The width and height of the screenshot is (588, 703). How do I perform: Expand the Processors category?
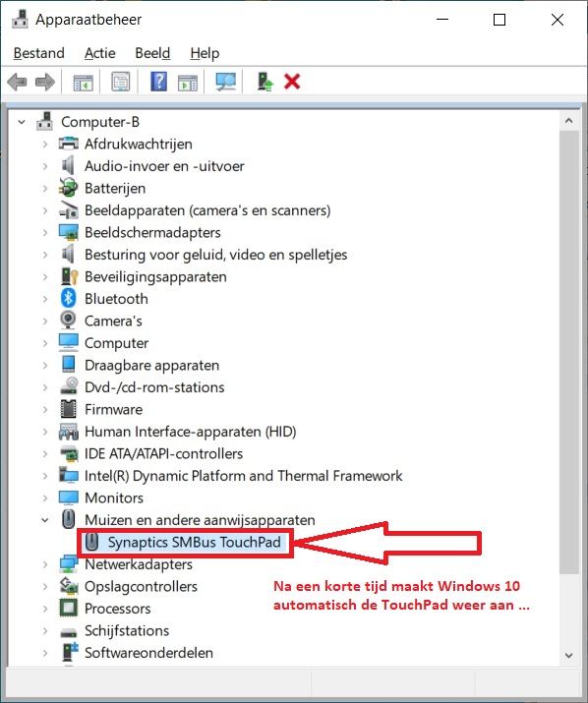coord(45,609)
